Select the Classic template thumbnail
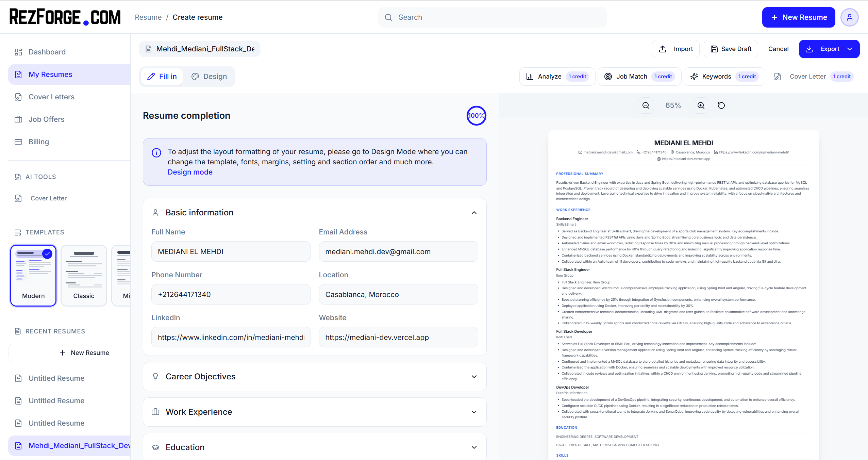 click(x=84, y=275)
